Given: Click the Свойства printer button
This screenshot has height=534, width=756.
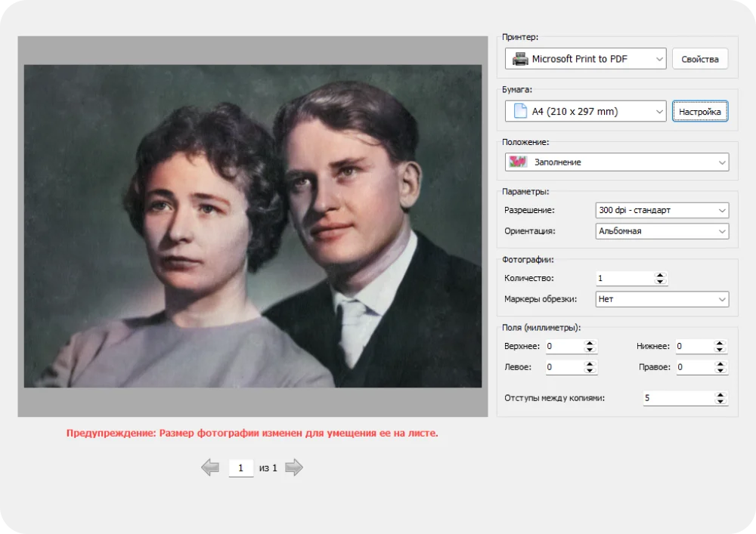Looking at the screenshot, I should point(699,59).
